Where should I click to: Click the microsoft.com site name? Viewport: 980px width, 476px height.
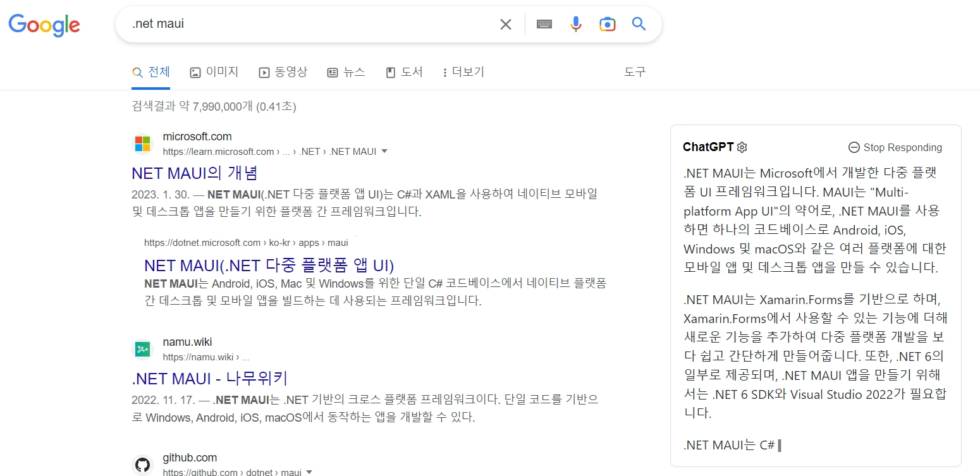(197, 137)
